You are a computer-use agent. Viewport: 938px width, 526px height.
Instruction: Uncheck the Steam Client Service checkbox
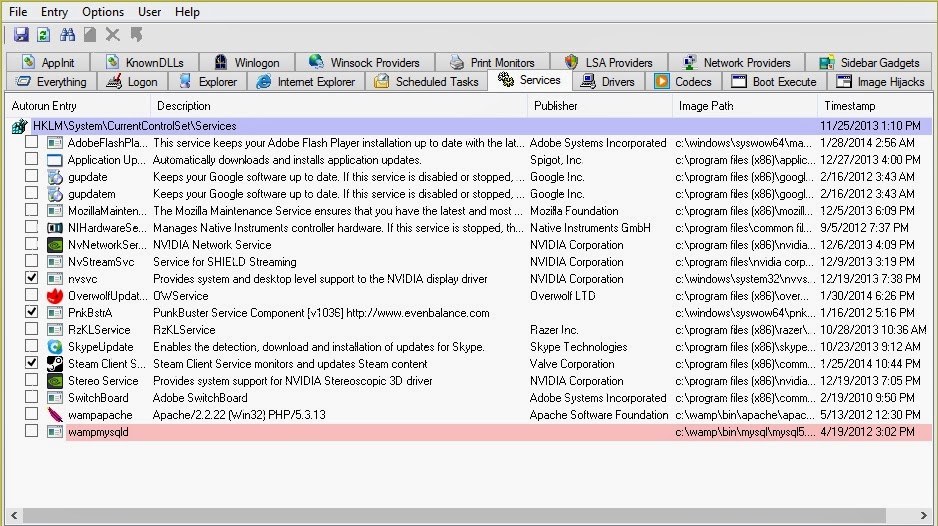coord(32,363)
